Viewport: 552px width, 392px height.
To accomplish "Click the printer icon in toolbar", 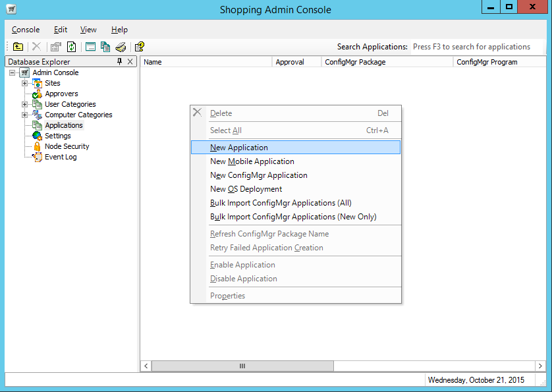I will pyautogui.click(x=121, y=47).
